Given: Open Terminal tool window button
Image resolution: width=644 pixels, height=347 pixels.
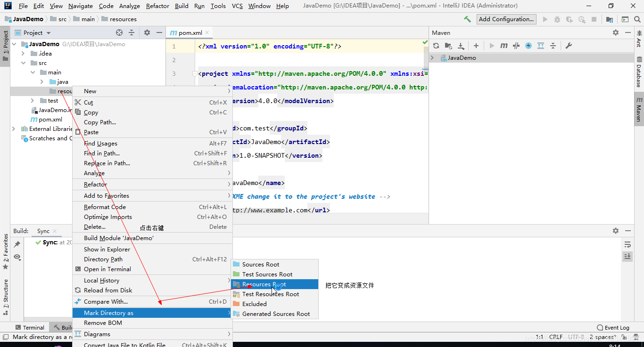Looking at the screenshot, I should point(30,327).
